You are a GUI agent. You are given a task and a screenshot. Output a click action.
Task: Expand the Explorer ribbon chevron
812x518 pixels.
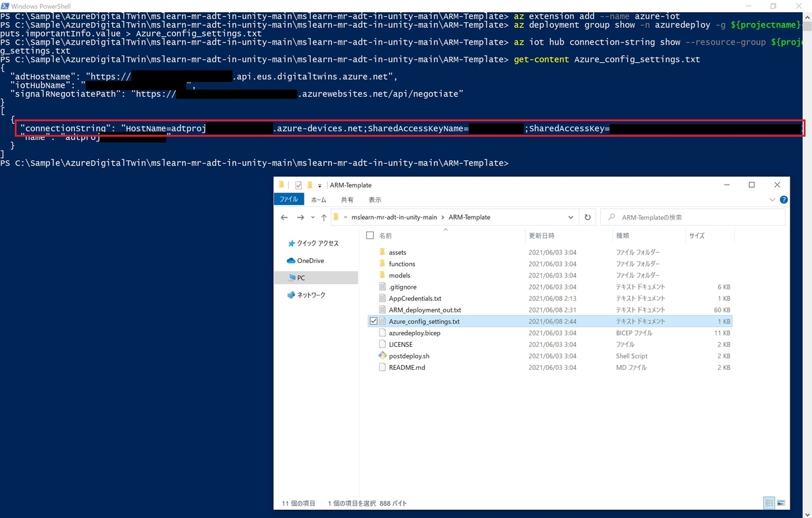(773, 199)
